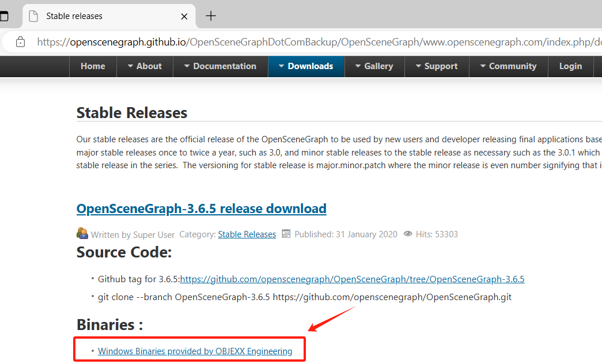Screen dimensions: 602x364
Task: Click the Stable Releases category link
Action: point(247,234)
